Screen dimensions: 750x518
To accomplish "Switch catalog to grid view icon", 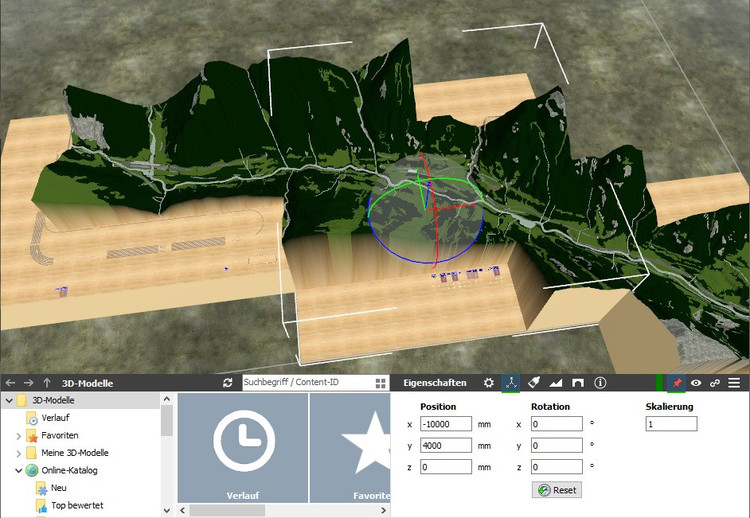I will click(x=380, y=383).
